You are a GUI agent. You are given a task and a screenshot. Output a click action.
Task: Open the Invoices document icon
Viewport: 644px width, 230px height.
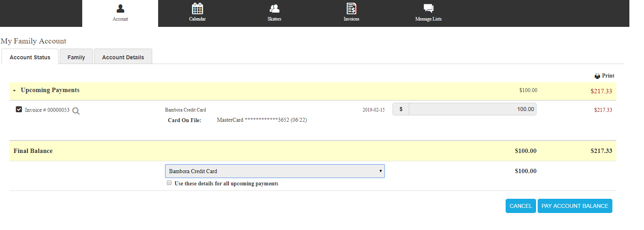pos(351,8)
